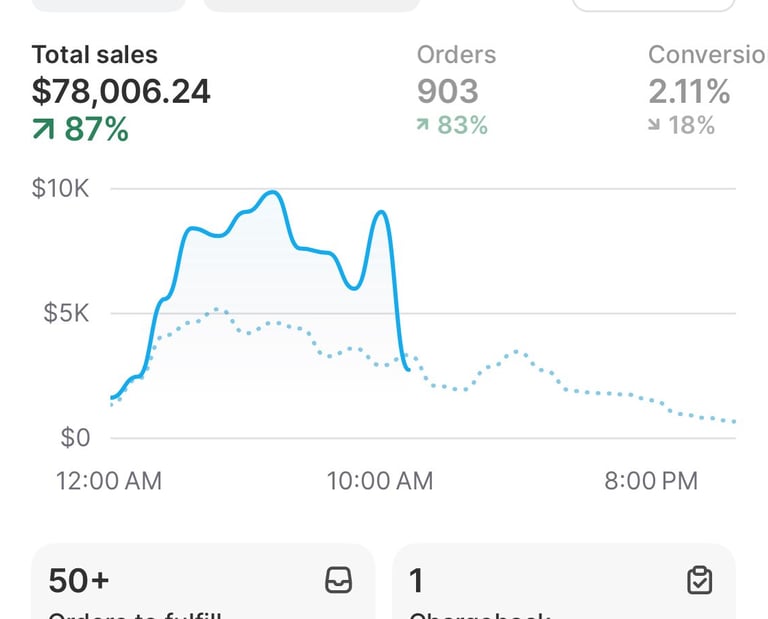This screenshot has width=768, height=619.
Task: Switch to the Orders metric label
Action: [456, 55]
